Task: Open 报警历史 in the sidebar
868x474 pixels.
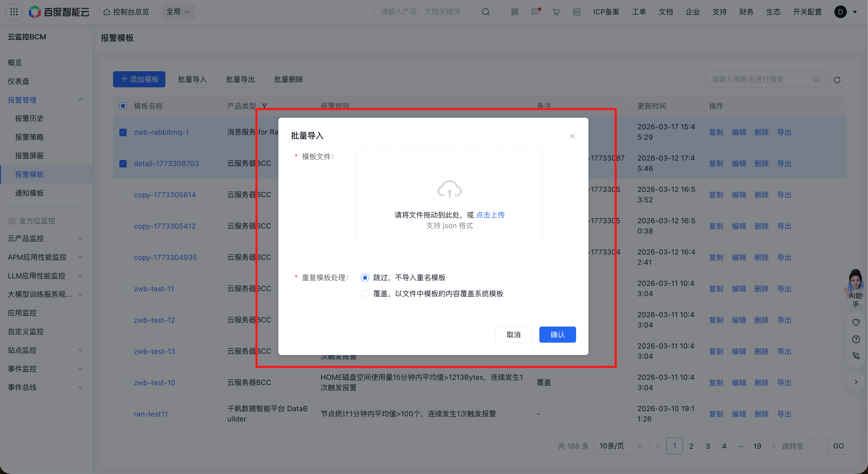Action: click(x=29, y=118)
